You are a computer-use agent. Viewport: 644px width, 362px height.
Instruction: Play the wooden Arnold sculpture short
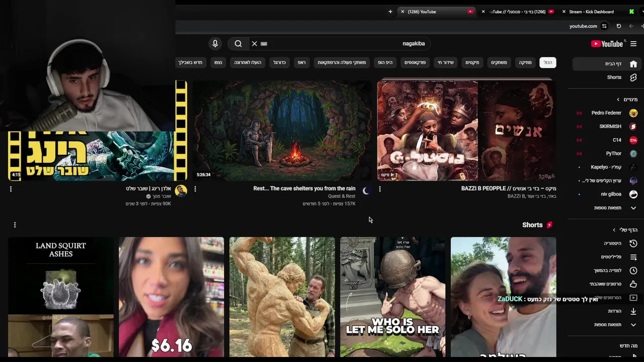click(x=282, y=297)
